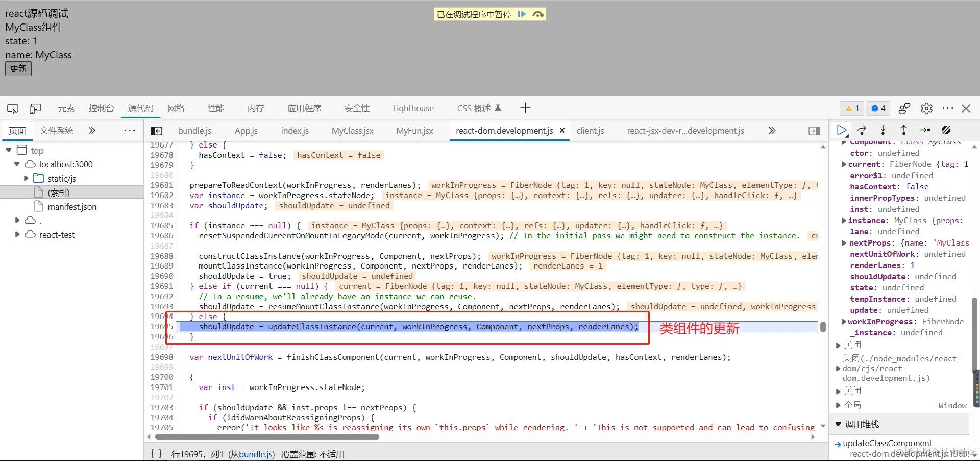Open the 元素 panel tab
The height and width of the screenshot is (461, 980).
click(66, 108)
